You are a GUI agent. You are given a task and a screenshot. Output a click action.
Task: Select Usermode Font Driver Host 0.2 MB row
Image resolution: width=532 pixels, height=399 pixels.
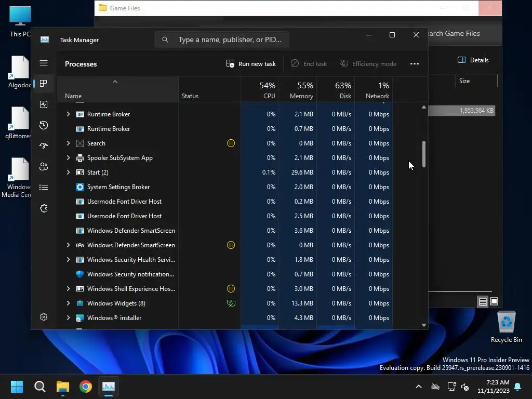(x=225, y=202)
